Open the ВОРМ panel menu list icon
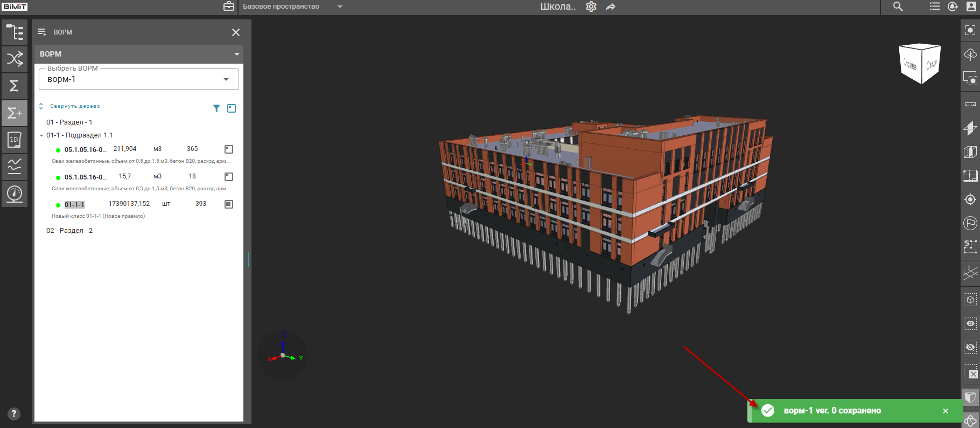Image resolution: width=980 pixels, height=428 pixels. 41,32
